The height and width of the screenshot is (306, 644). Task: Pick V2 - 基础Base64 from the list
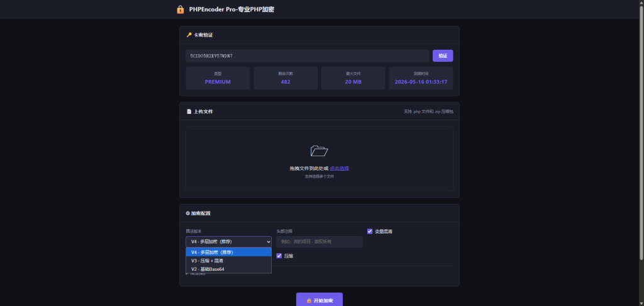tap(228, 269)
